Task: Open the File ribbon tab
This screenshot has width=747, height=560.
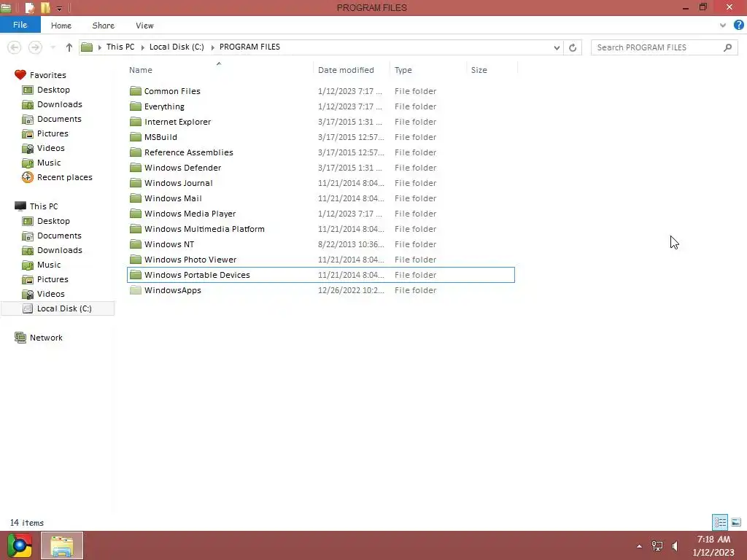Action: point(20,25)
